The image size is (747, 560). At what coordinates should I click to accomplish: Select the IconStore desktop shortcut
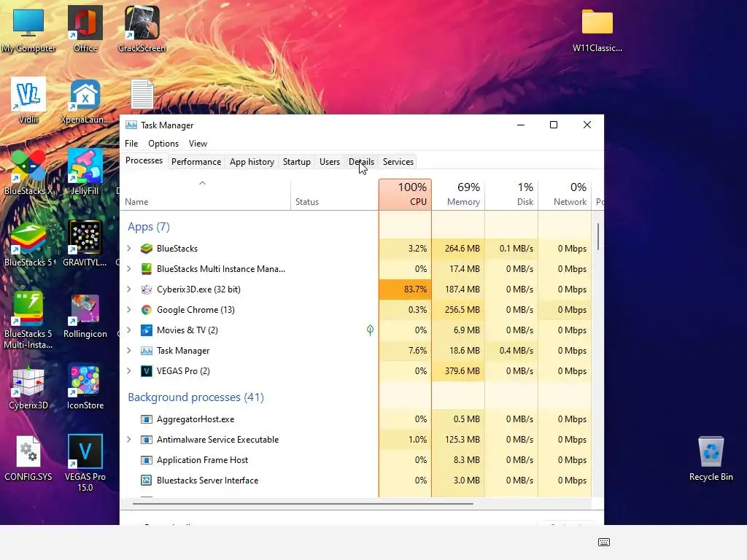85,386
